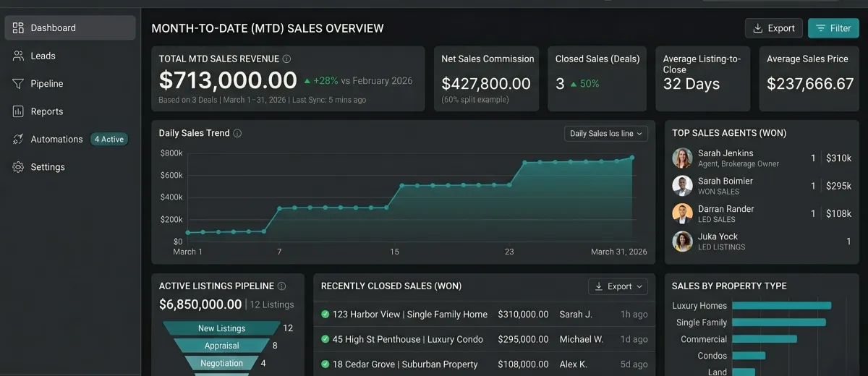Open the Daily Sales line dropdown

click(x=605, y=134)
